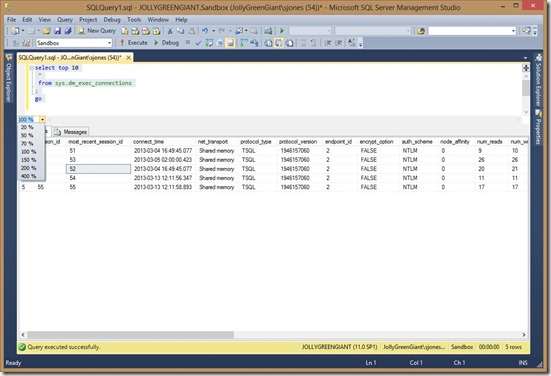Click the results scrollbar right arrow
The height and width of the screenshot is (376, 551).
click(524, 335)
